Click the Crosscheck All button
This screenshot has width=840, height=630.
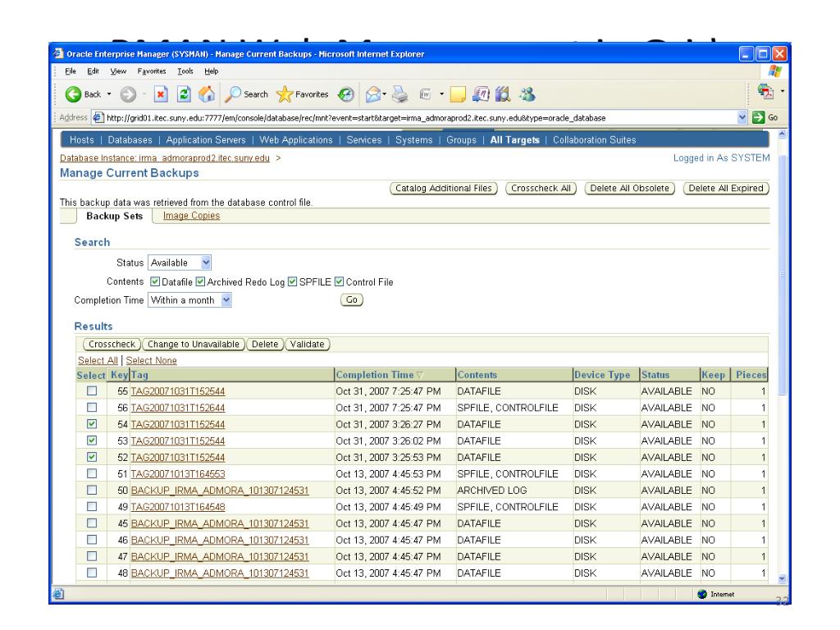(x=543, y=189)
